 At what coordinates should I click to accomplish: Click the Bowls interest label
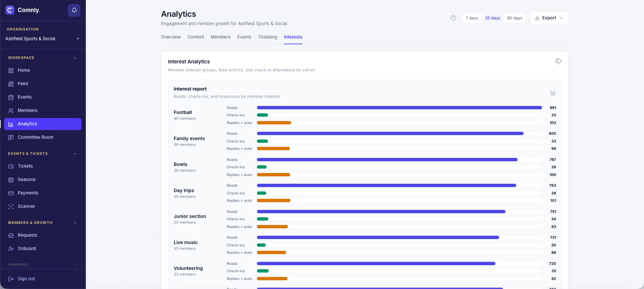(180, 164)
